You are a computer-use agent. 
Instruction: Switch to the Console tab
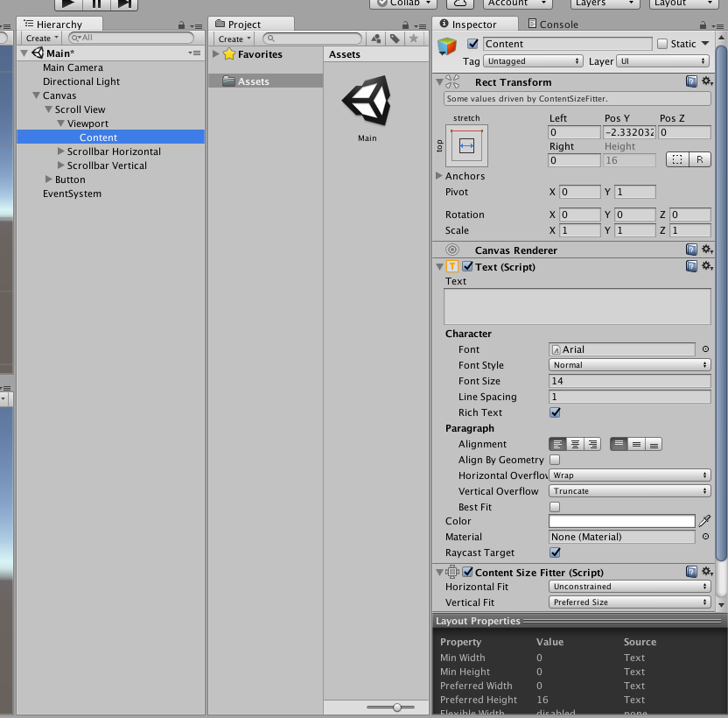click(553, 25)
